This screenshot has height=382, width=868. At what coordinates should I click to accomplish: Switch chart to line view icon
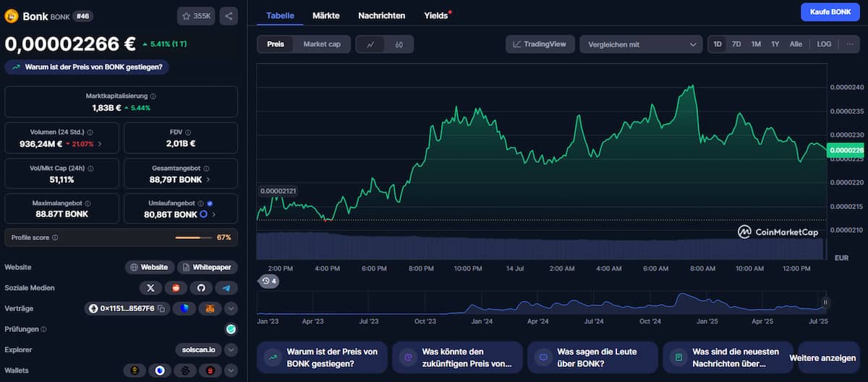point(370,44)
